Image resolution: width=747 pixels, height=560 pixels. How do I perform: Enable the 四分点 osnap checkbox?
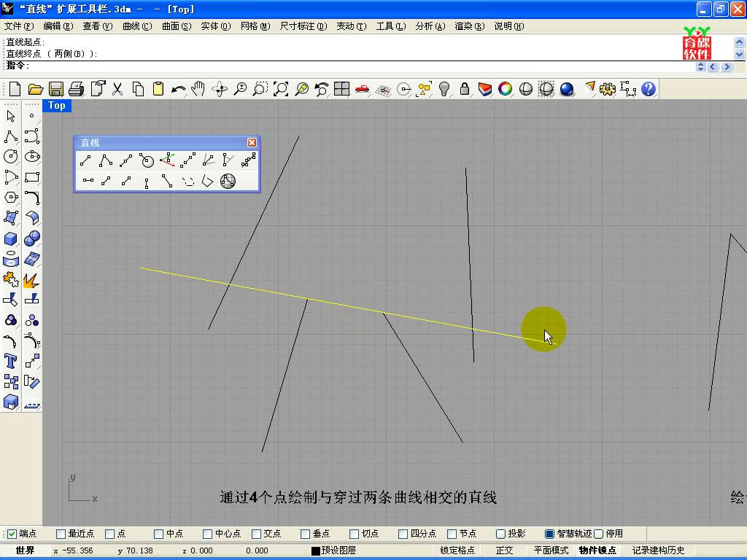[403, 534]
